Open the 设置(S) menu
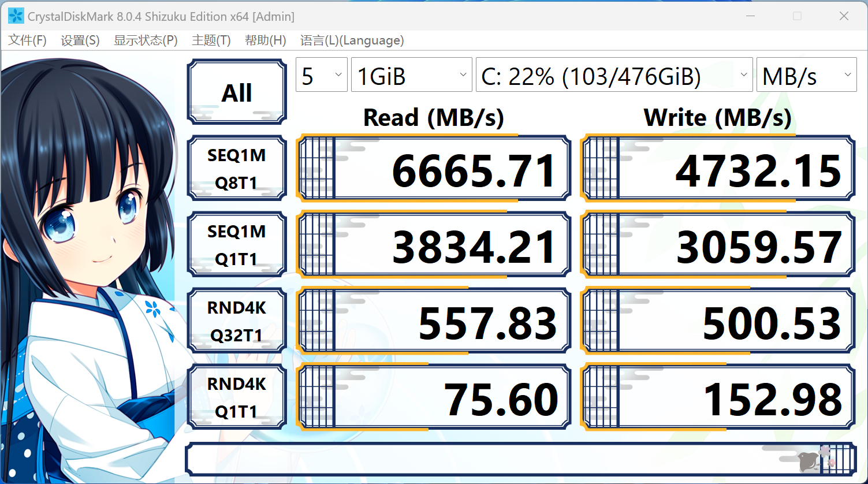 tap(80, 40)
